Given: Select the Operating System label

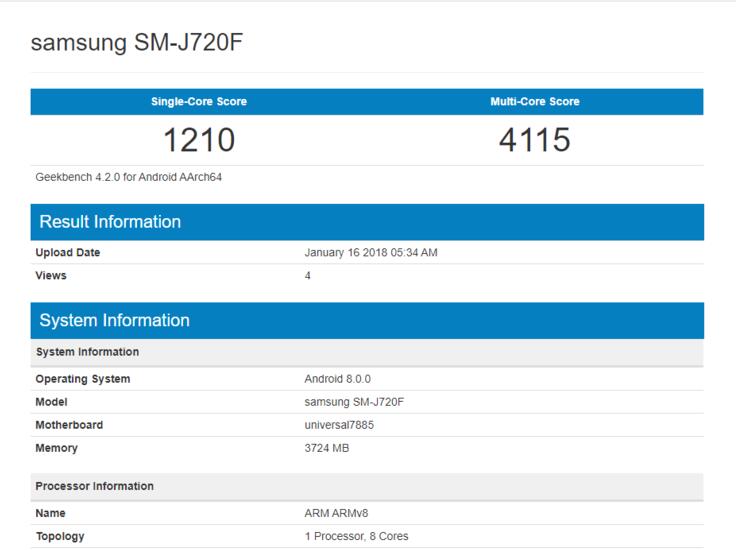Looking at the screenshot, I should [83, 379].
